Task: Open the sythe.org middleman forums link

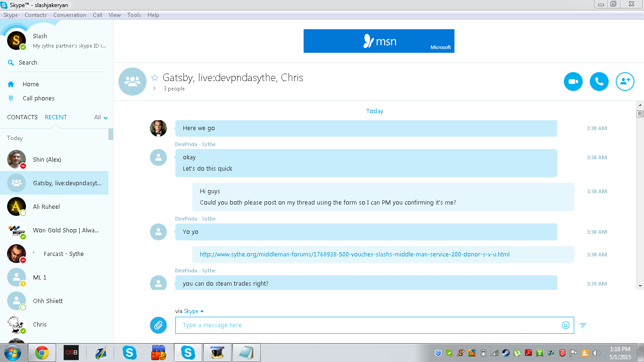Action: pyautogui.click(x=355, y=255)
